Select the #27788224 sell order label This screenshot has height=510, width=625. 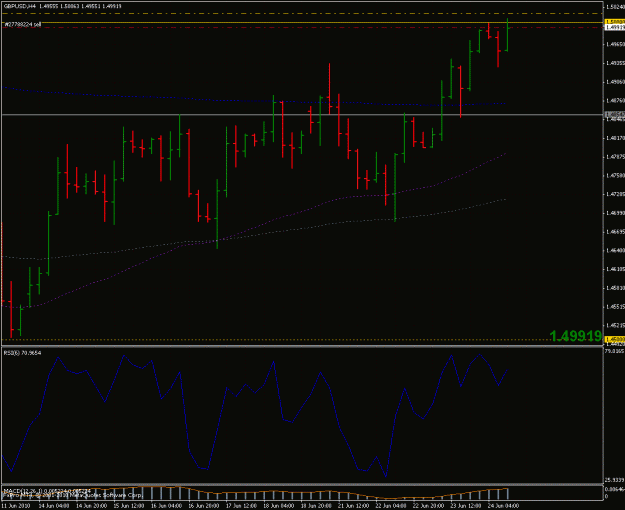point(23,25)
